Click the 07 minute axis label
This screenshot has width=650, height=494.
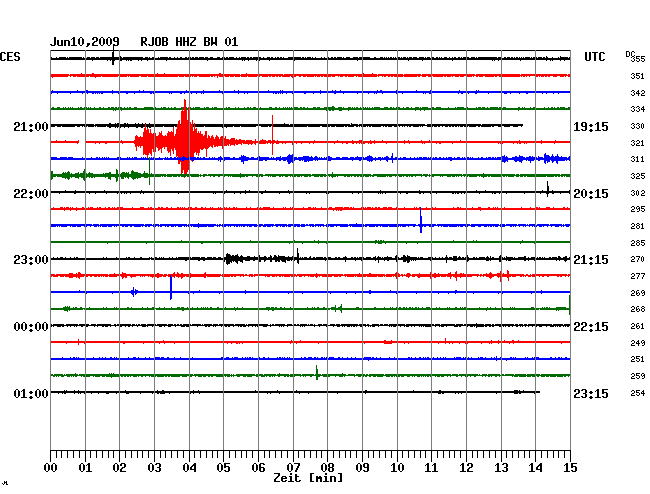pyautogui.click(x=293, y=468)
